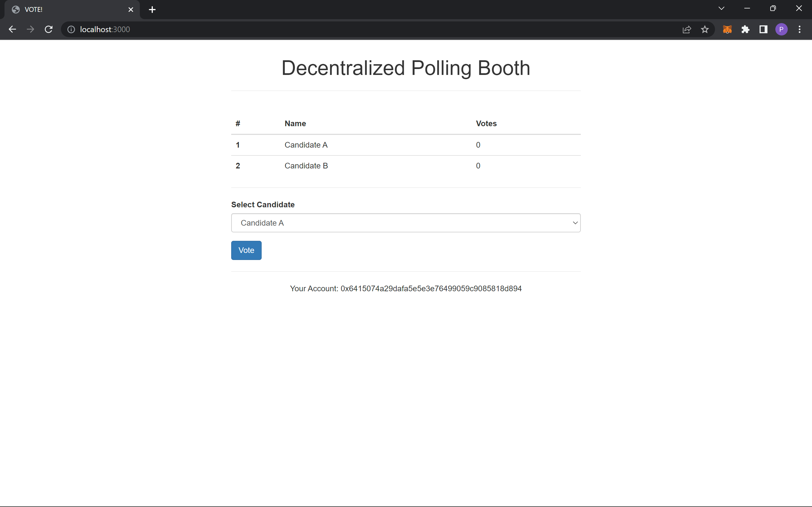Viewport: 812px width, 507px height.
Task: Expand the Select Candidate dropdown
Action: 406,223
